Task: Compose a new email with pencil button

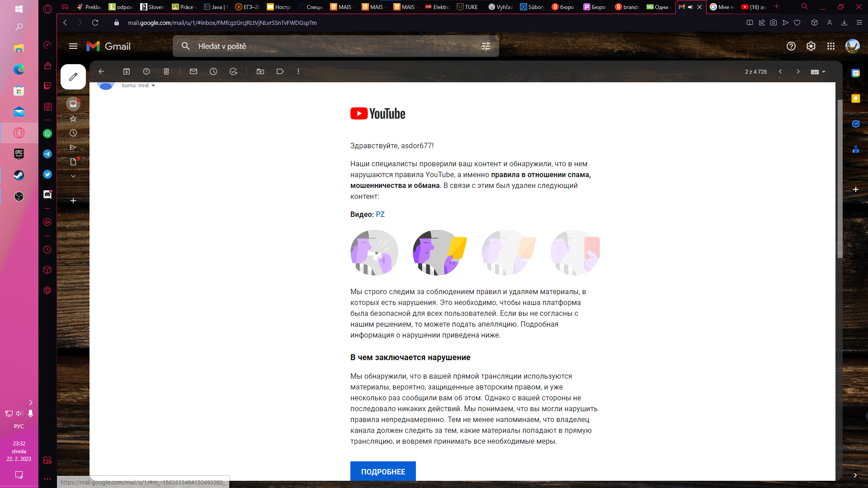Action: tap(73, 77)
